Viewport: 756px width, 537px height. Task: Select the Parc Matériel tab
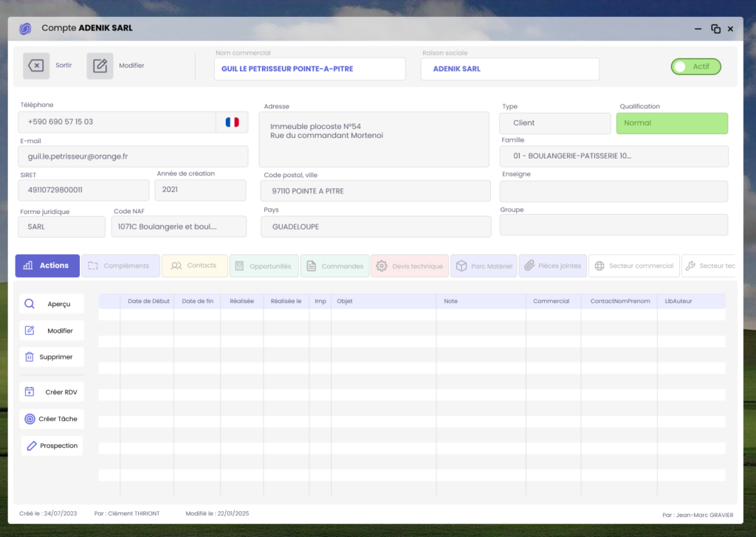pyautogui.click(x=484, y=266)
